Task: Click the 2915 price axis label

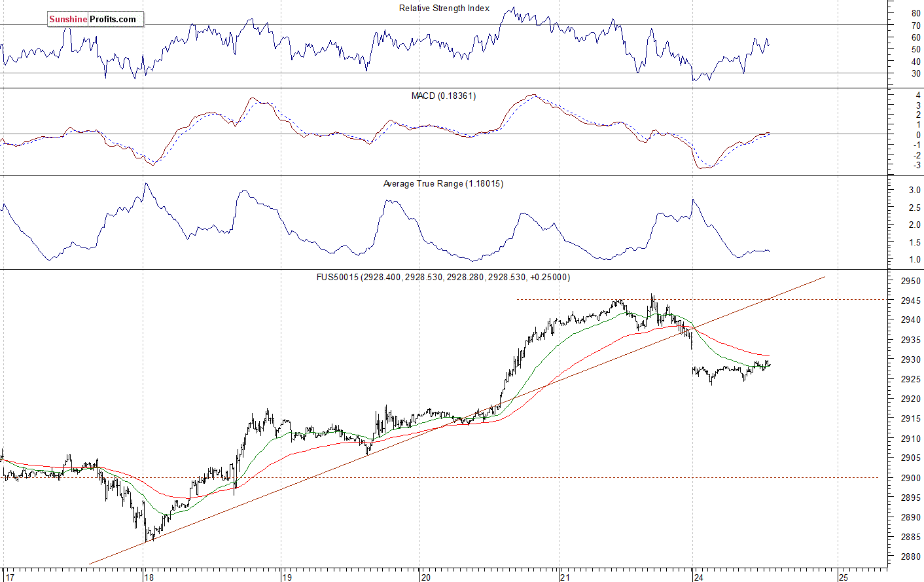Action: click(911, 419)
